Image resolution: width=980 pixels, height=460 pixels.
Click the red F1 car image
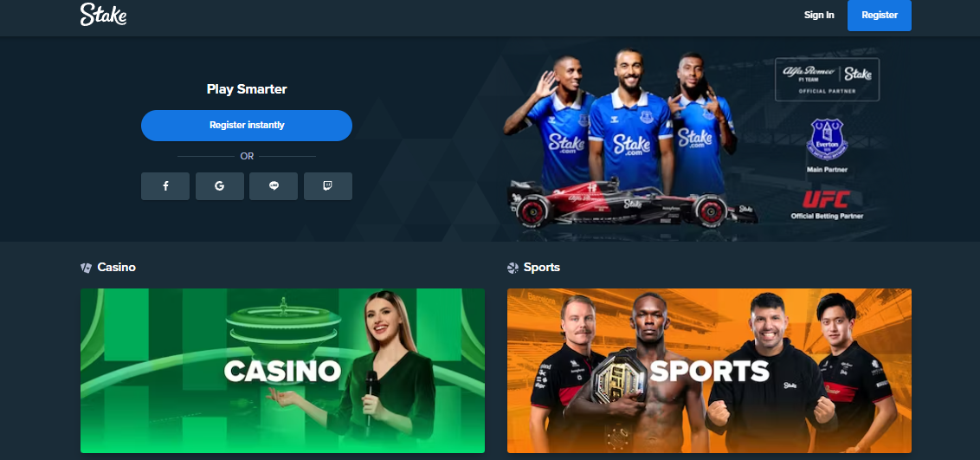(x=631, y=203)
